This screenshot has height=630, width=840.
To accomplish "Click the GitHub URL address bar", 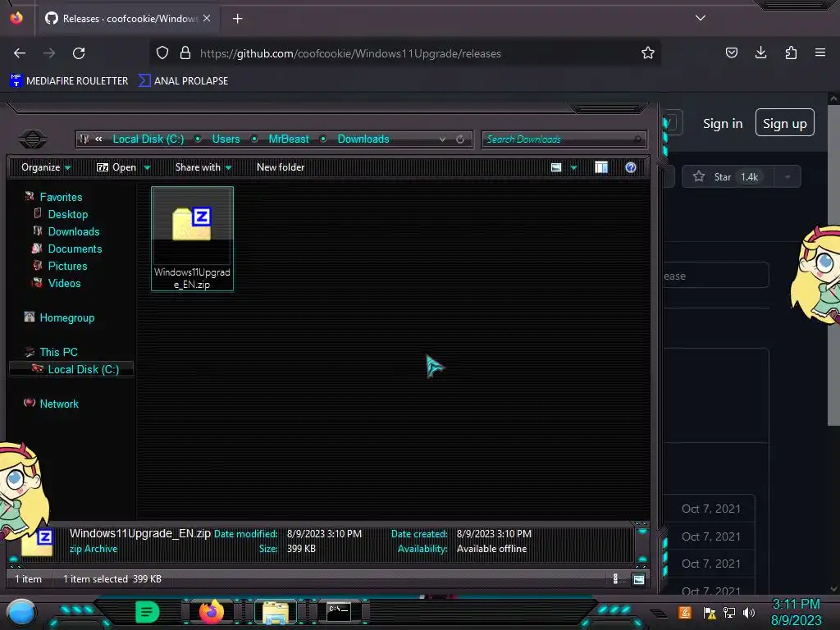I will [407, 53].
